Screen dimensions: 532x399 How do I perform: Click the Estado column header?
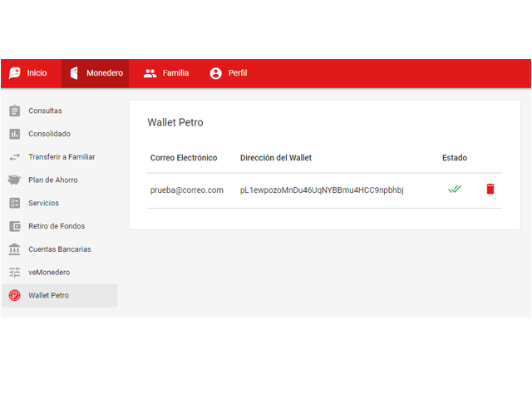pos(455,158)
